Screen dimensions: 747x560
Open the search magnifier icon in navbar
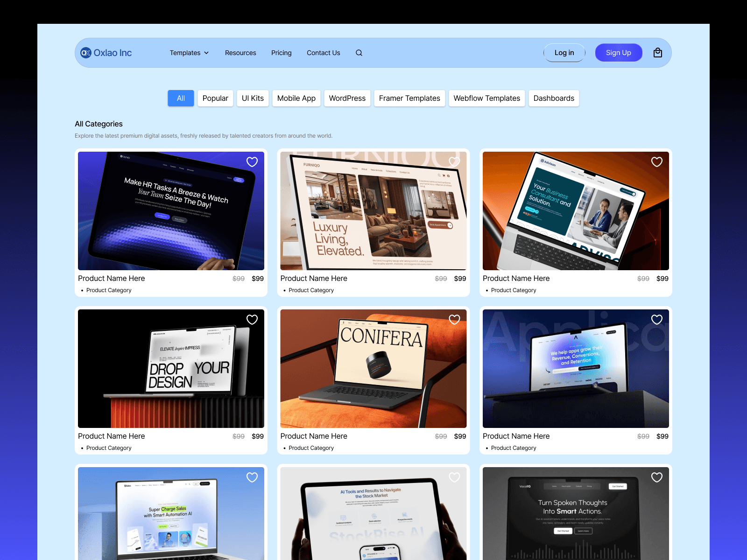[x=359, y=53]
